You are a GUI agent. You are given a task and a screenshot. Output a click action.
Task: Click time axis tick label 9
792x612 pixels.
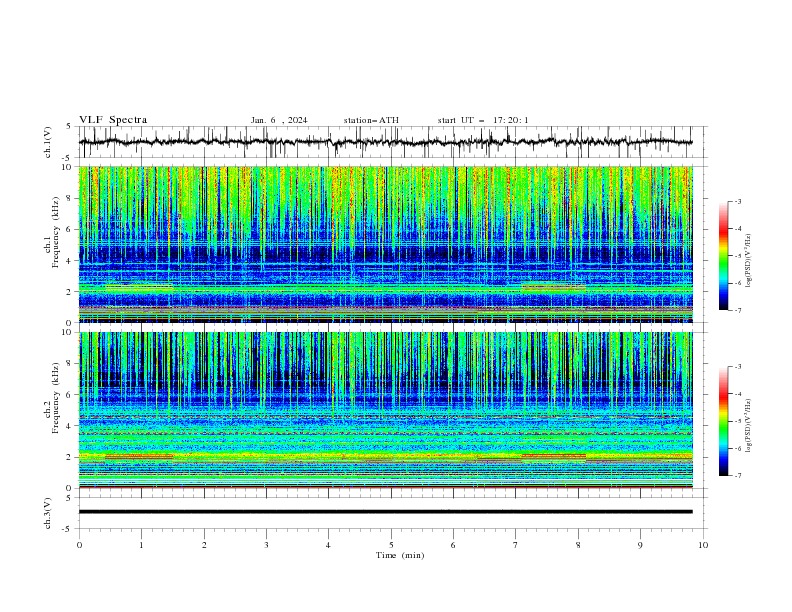click(x=640, y=545)
